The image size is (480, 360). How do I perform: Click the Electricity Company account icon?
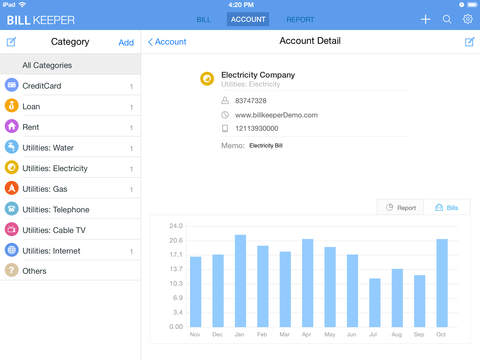207,79
